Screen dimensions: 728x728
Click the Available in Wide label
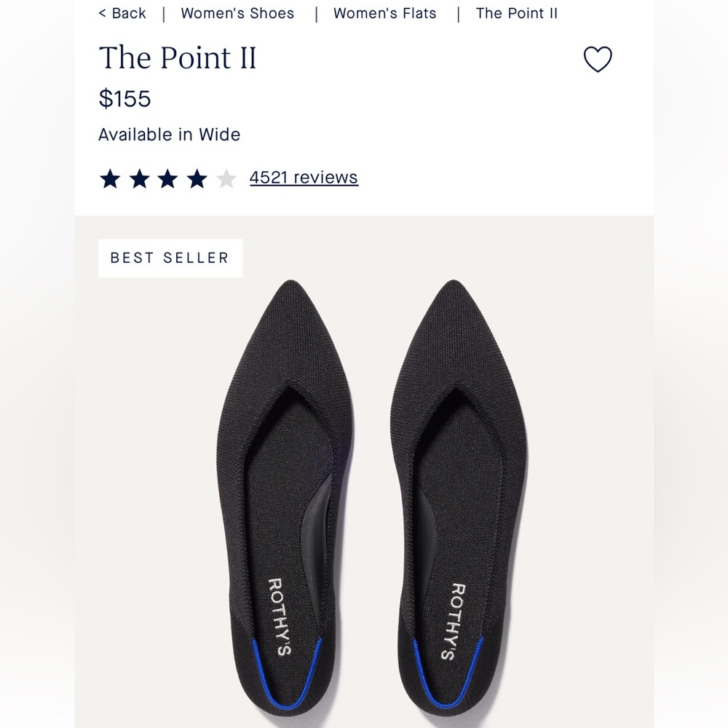[x=169, y=134]
